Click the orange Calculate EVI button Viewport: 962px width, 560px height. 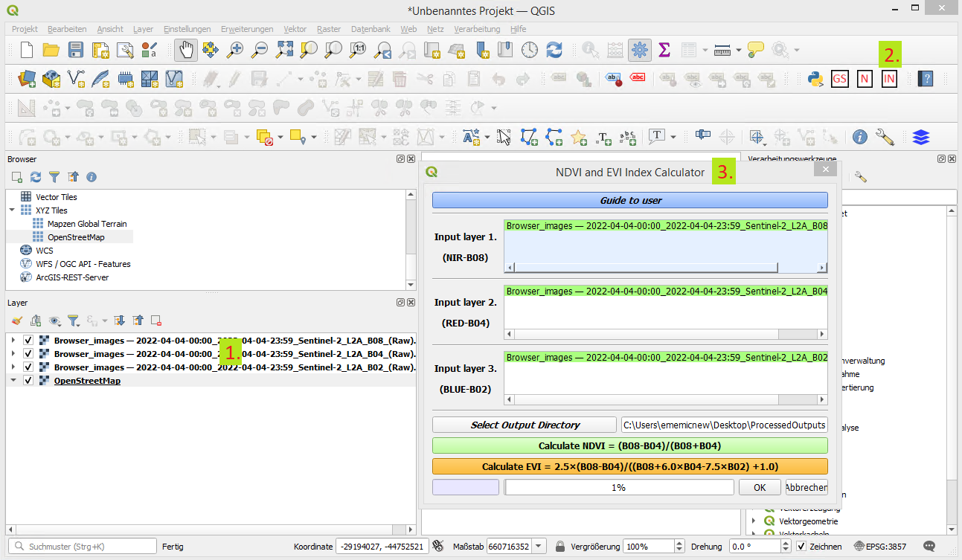point(630,466)
